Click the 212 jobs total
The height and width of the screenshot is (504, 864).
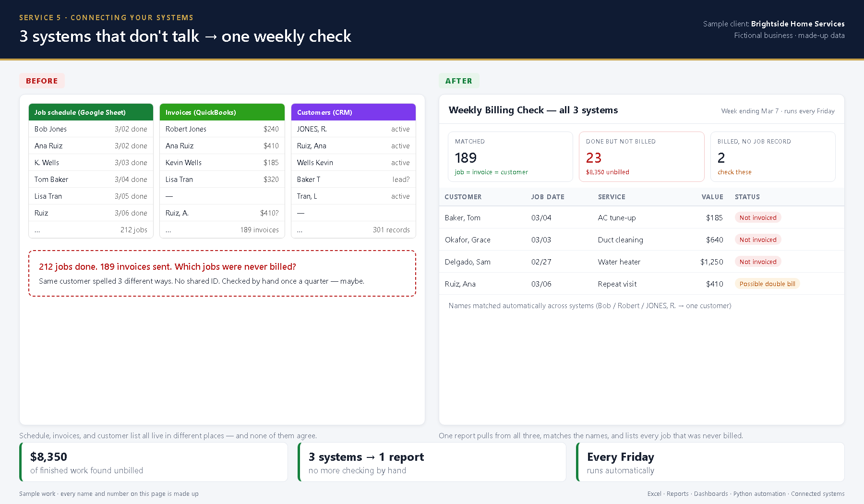click(133, 230)
